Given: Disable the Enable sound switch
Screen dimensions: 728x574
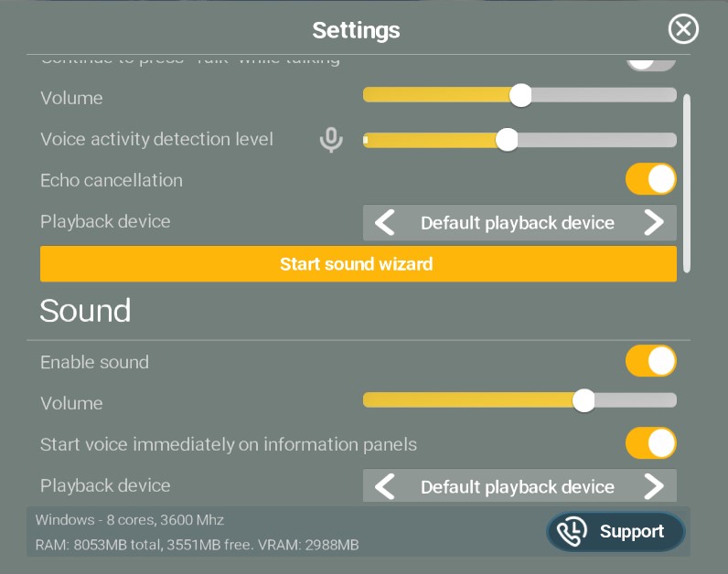Looking at the screenshot, I should pos(650,361).
